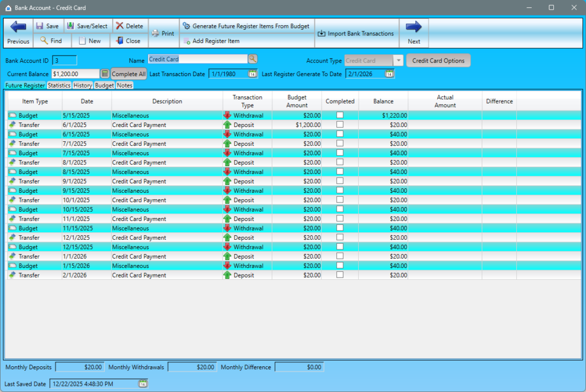
Task: Open Last Register Generate To Date calendar
Action: (x=389, y=74)
